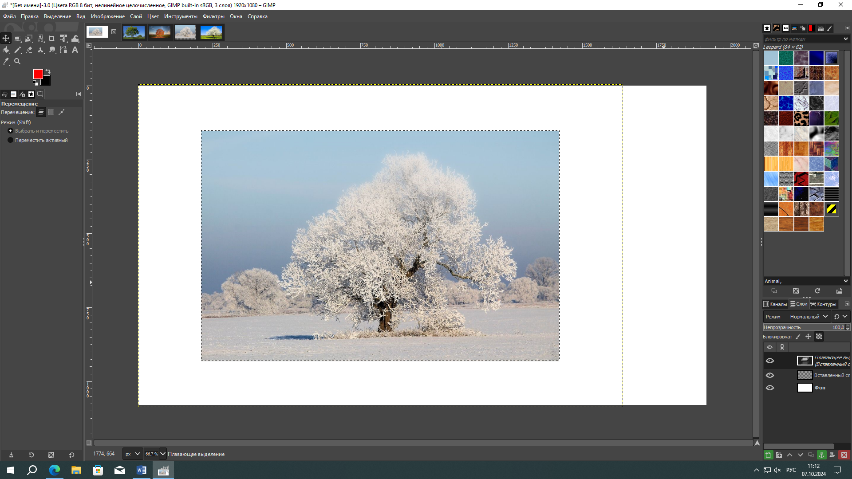Toggle lock alpha channel
The image size is (852, 479).
[x=819, y=337]
